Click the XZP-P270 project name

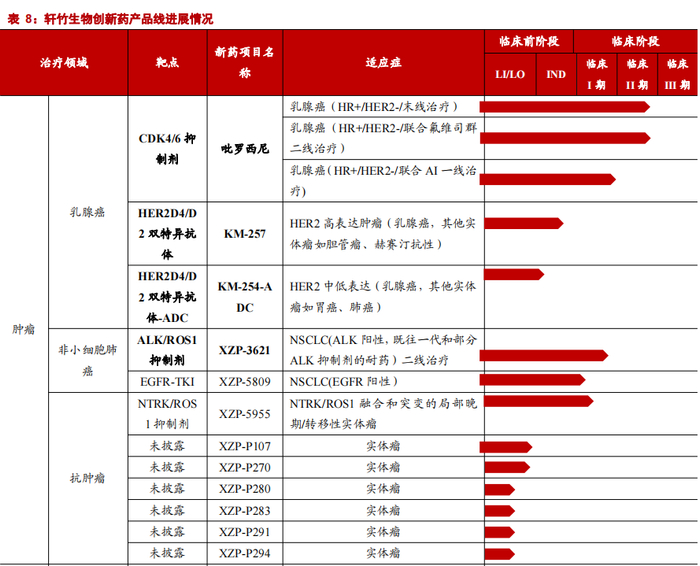[x=245, y=467]
